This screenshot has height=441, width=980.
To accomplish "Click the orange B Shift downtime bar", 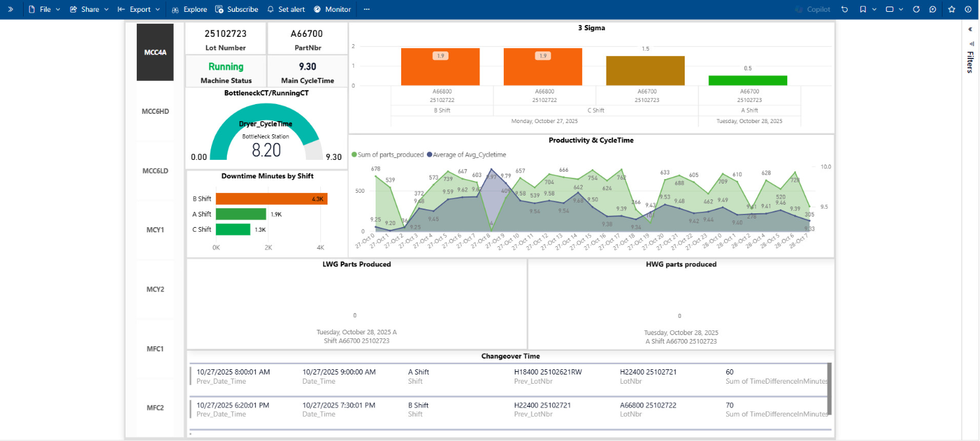I will pos(271,199).
